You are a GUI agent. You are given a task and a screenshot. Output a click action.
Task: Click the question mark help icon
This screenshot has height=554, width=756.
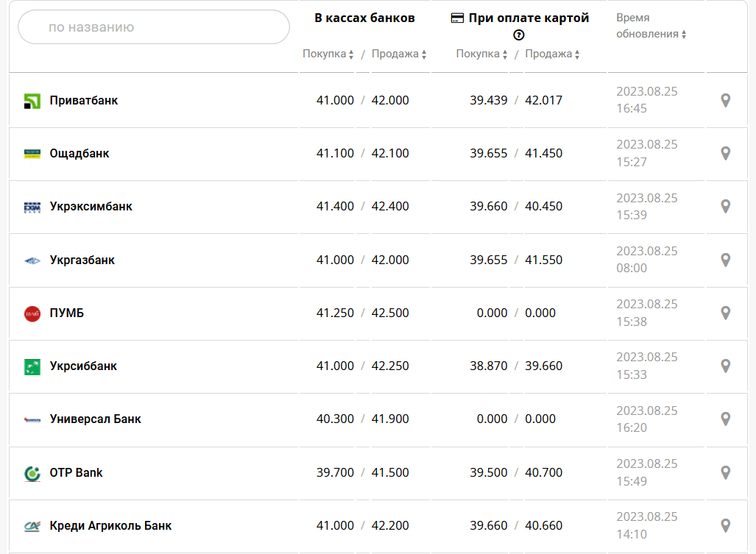(x=519, y=35)
